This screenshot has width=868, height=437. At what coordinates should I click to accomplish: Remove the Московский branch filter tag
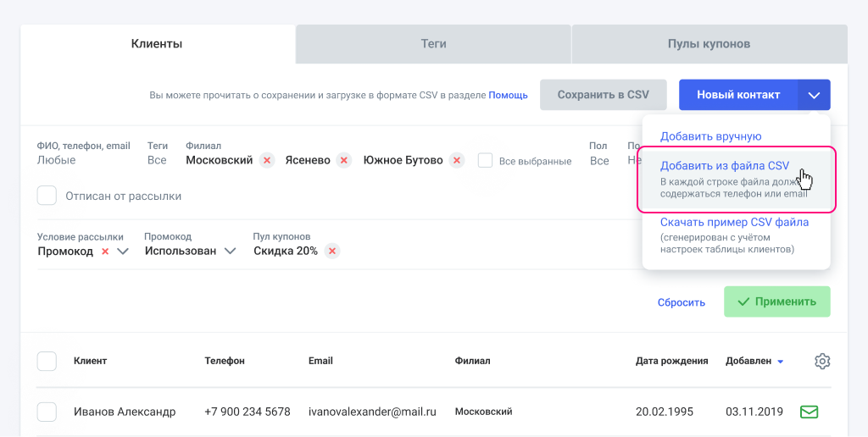click(x=266, y=160)
